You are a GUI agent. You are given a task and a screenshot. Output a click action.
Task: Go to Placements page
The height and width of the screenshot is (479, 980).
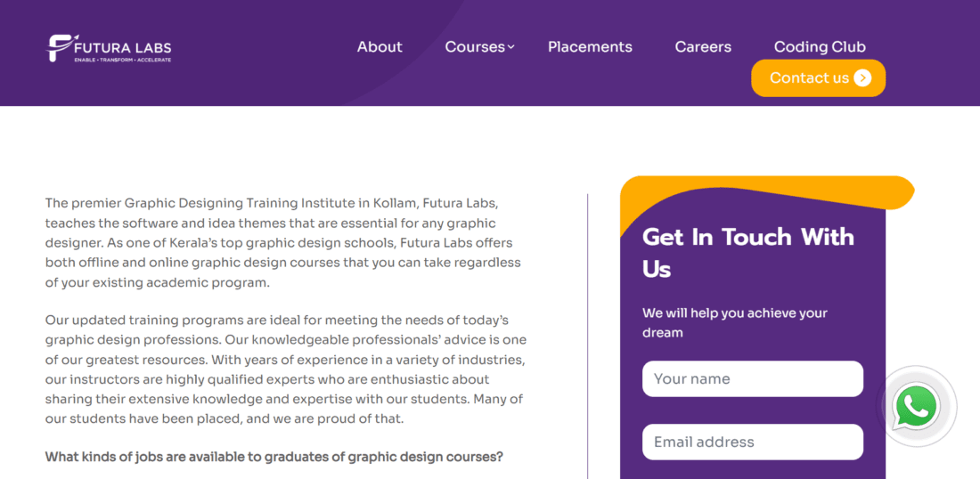[590, 47]
